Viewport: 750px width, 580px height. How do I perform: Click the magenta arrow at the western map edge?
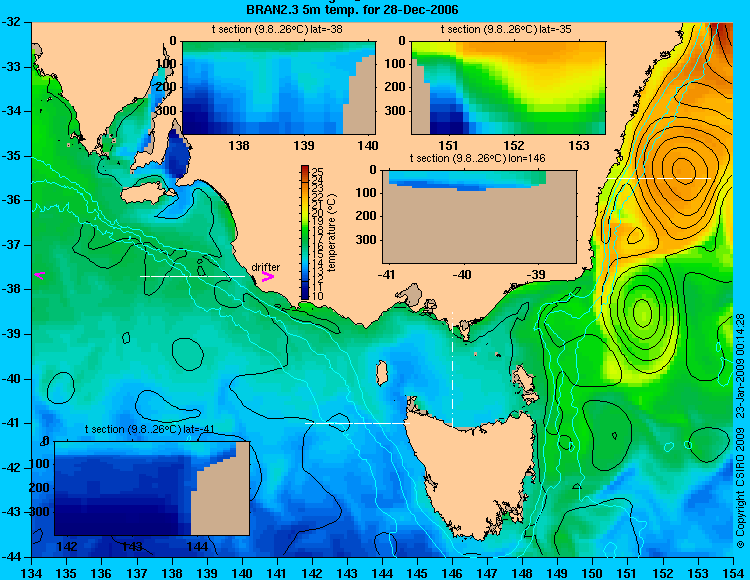[x=39, y=275]
